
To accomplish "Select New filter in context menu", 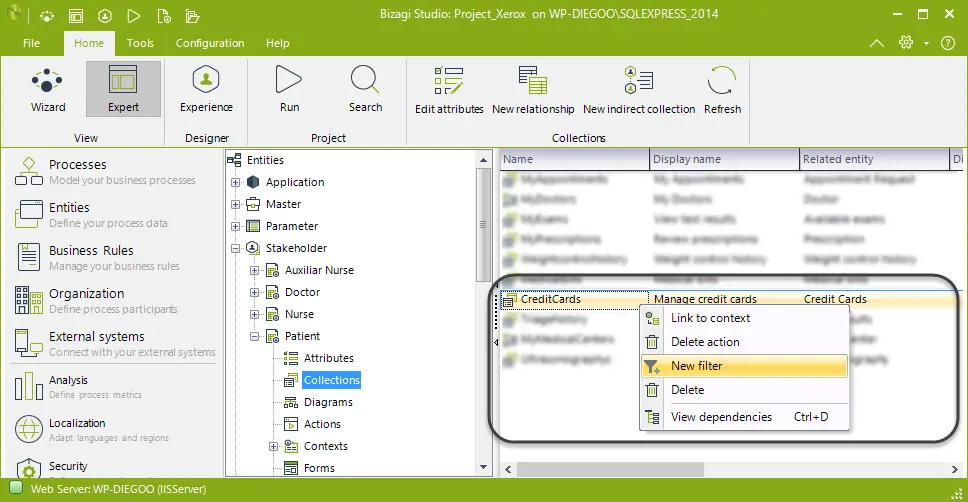I will pyautogui.click(x=745, y=366).
